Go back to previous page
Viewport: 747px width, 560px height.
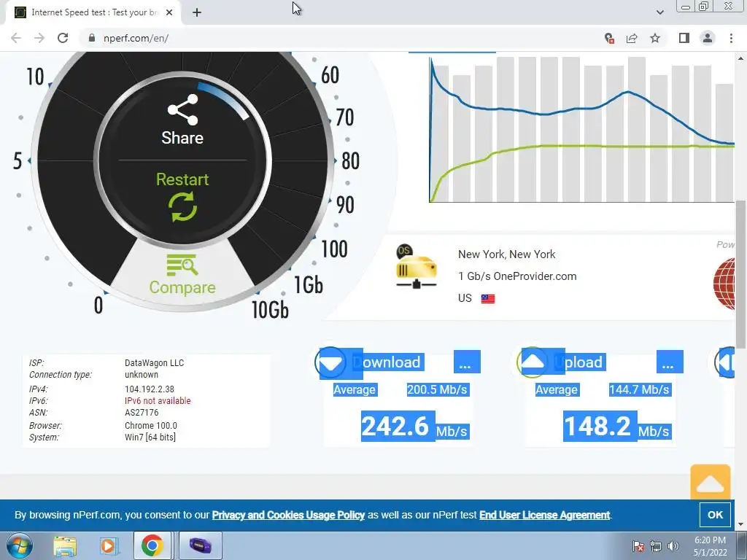click(16, 38)
